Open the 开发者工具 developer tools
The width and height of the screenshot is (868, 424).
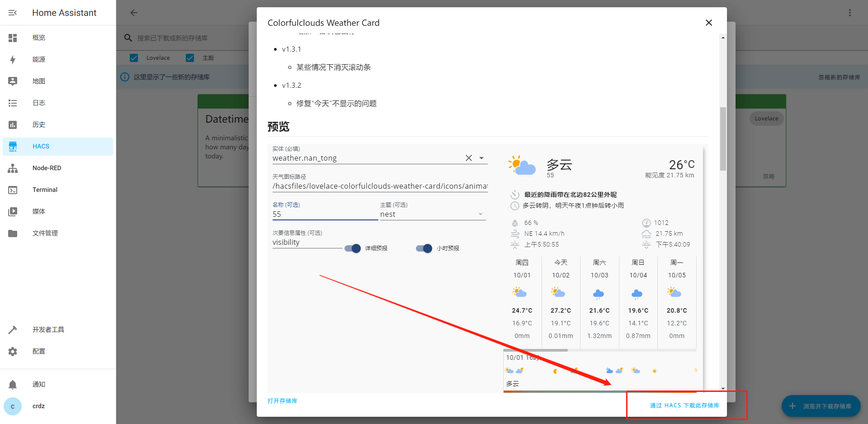(x=48, y=329)
